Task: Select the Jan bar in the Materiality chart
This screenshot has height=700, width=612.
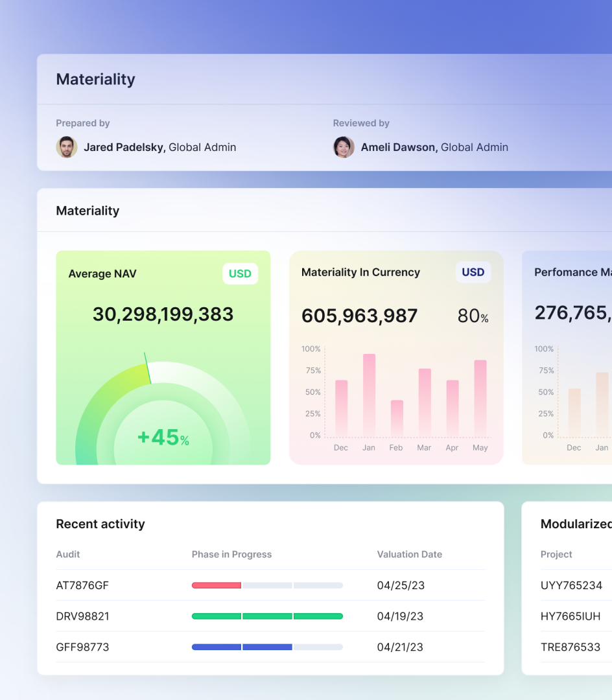Action: point(368,393)
